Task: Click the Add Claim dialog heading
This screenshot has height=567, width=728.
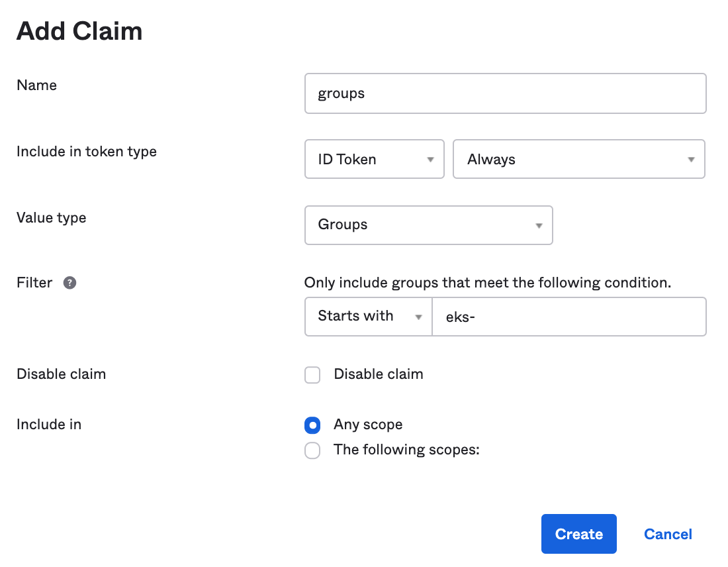Action: pos(79,31)
